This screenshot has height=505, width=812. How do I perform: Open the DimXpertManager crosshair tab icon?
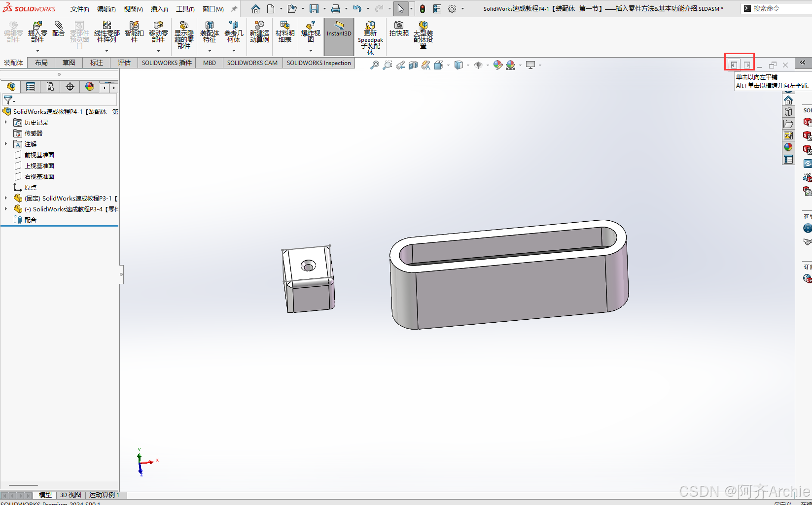coord(70,87)
